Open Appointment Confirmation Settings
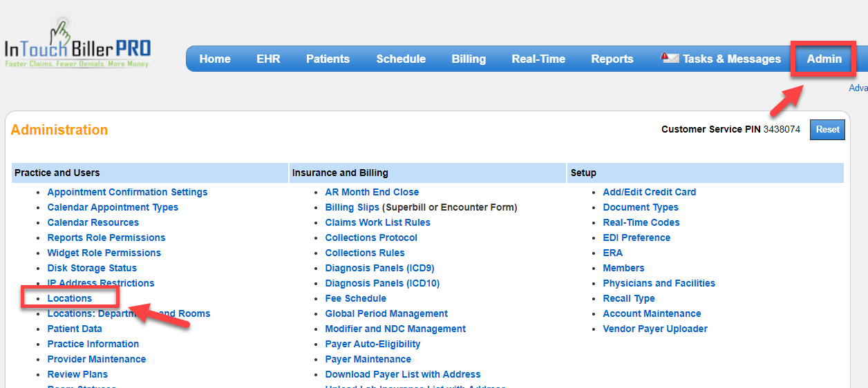 (x=127, y=192)
